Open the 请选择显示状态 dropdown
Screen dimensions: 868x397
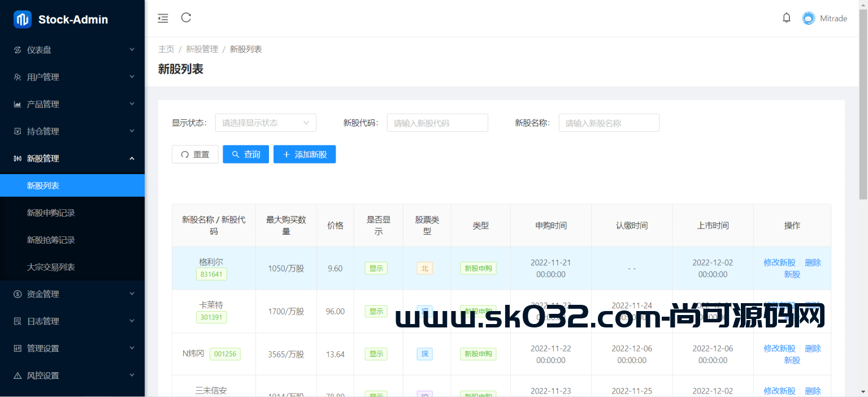click(266, 122)
